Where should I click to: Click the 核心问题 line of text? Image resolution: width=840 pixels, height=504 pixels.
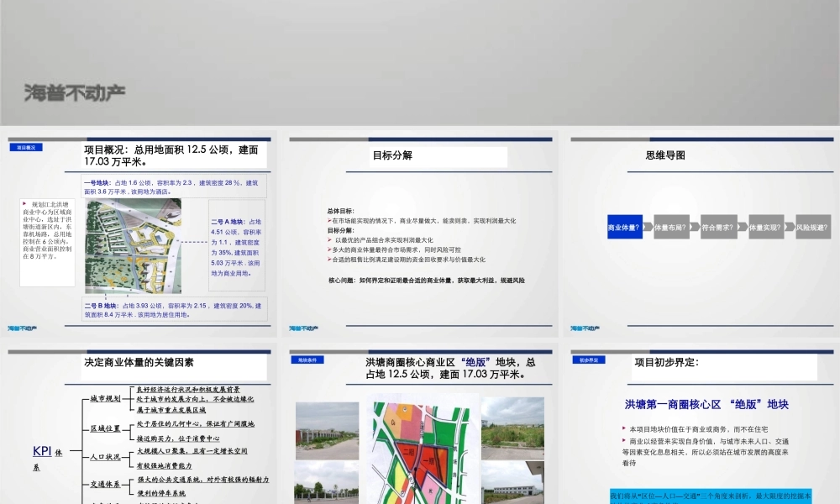pos(427,280)
